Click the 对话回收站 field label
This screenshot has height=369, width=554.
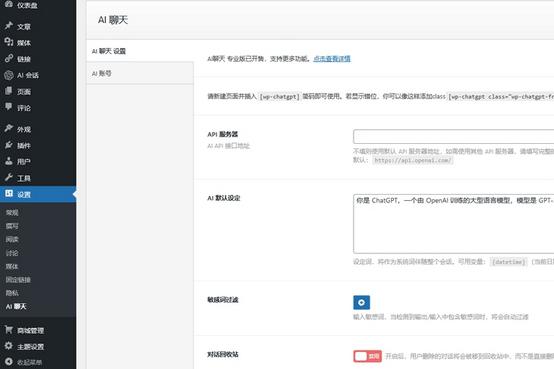click(x=223, y=354)
